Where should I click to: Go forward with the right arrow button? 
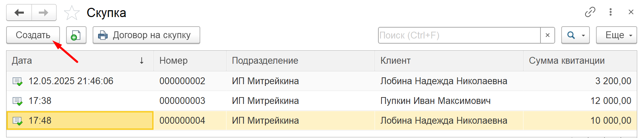(x=44, y=13)
